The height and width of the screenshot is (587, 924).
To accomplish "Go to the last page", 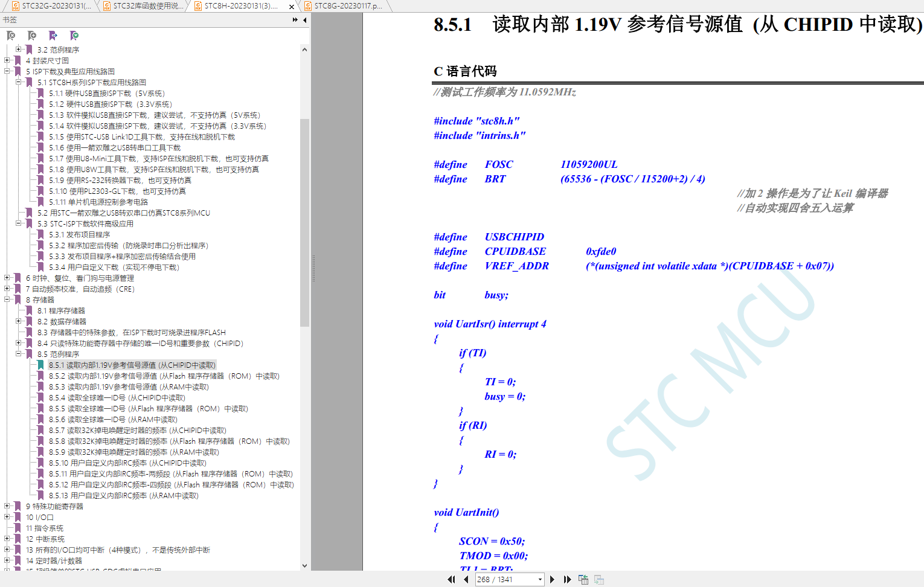I will click(567, 579).
